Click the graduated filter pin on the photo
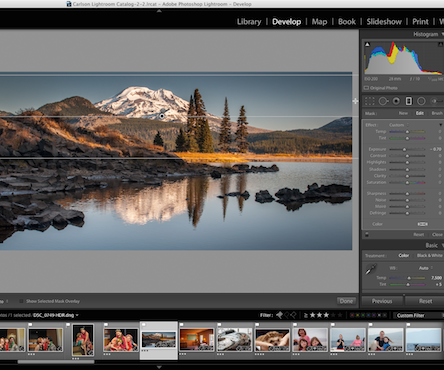 click(x=162, y=116)
